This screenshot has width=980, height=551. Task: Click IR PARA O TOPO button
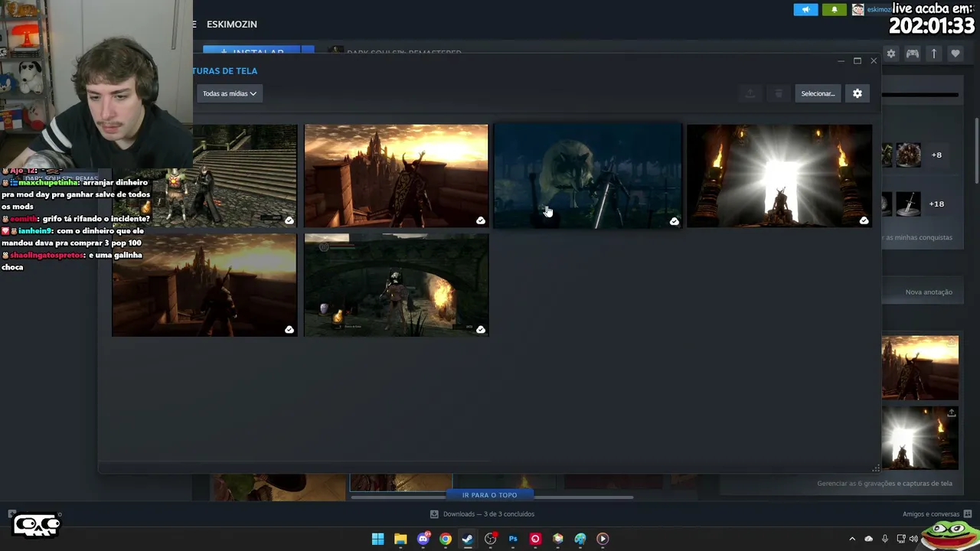(x=489, y=495)
